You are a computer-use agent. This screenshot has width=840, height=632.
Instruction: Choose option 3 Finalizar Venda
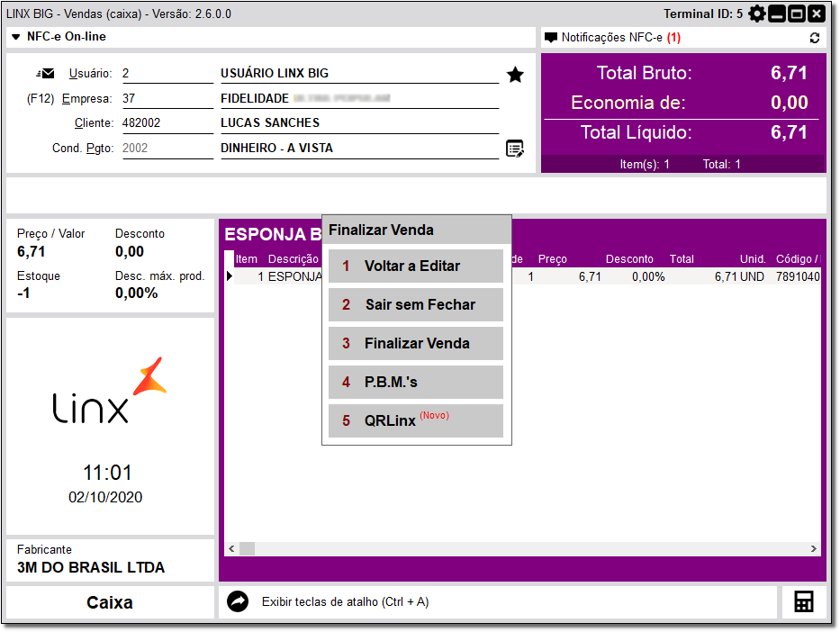point(416,343)
